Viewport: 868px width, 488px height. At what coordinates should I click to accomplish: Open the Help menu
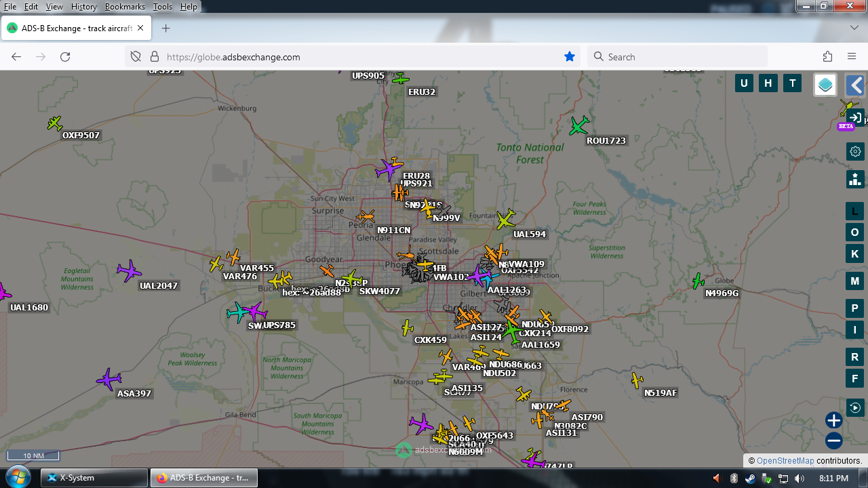click(x=189, y=7)
